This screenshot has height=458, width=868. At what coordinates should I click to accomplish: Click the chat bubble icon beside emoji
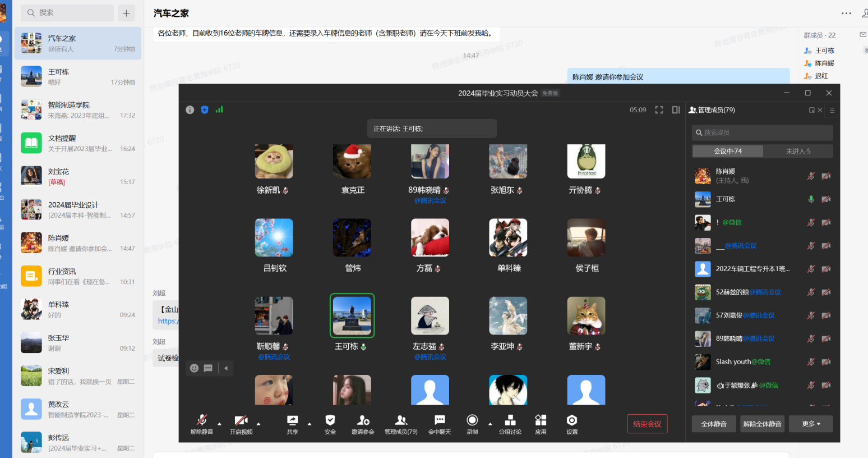click(208, 368)
